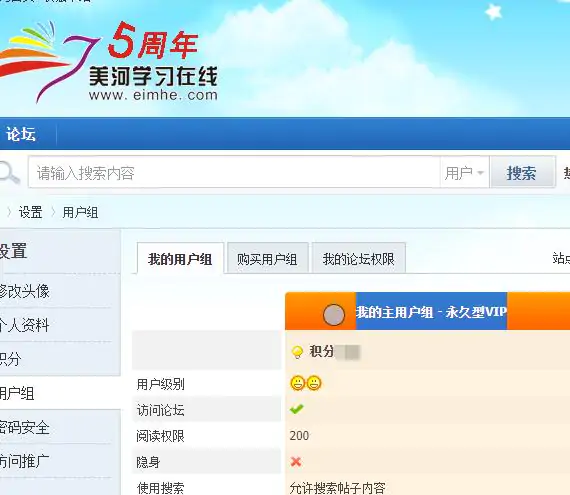The height and width of the screenshot is (495, 570).
Task: Click the 访问论坛 row label
Action: click(x=161, y=410)
